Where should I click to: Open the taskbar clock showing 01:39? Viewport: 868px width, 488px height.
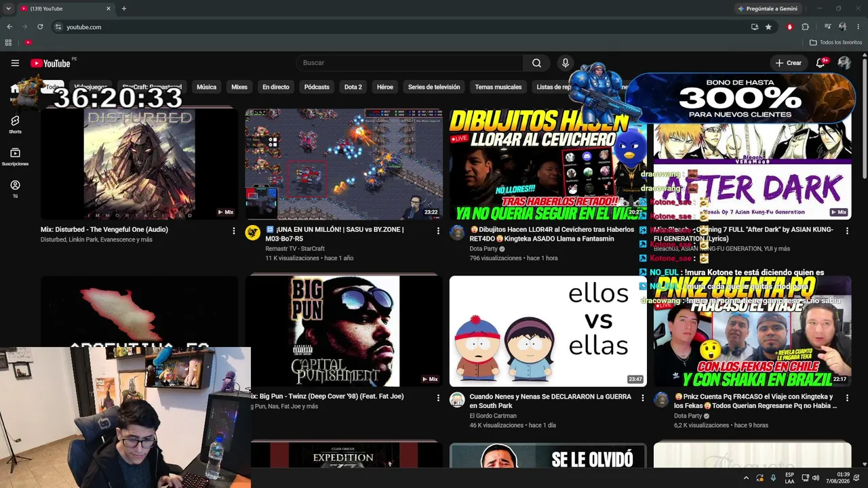838,478
